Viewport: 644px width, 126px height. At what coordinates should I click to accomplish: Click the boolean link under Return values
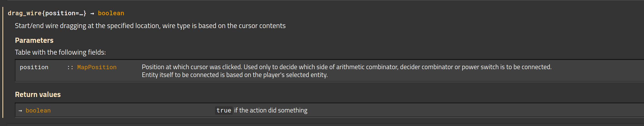pyautogui.click(x=38, y=110)
